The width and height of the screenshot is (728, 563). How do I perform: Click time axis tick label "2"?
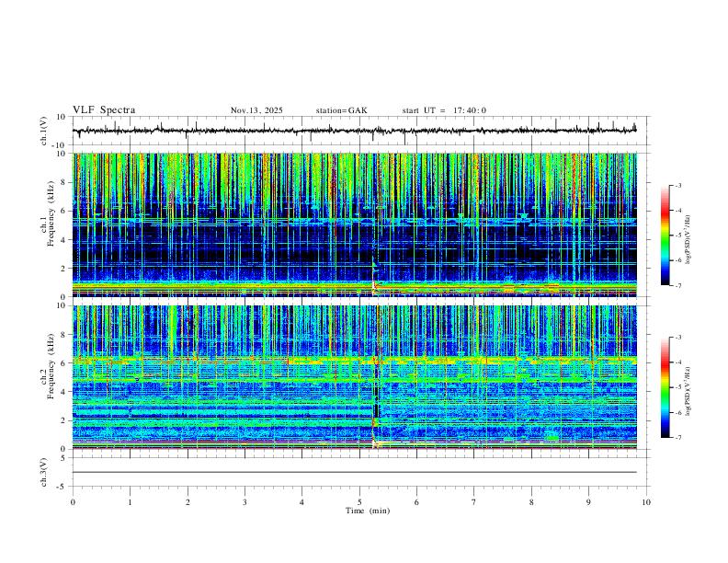pos(188,502)
